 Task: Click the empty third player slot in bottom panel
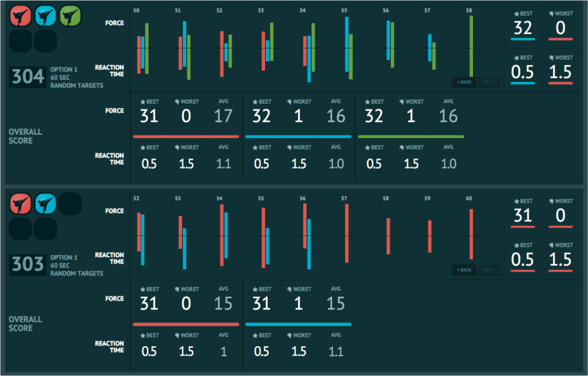pos(70,204)
